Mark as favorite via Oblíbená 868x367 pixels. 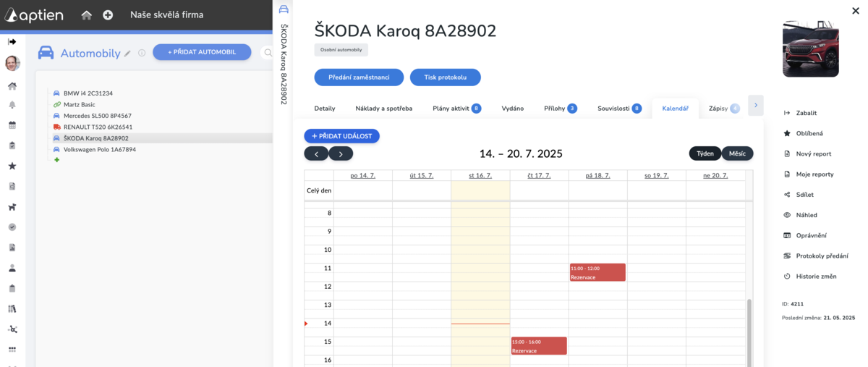point(809,133)
